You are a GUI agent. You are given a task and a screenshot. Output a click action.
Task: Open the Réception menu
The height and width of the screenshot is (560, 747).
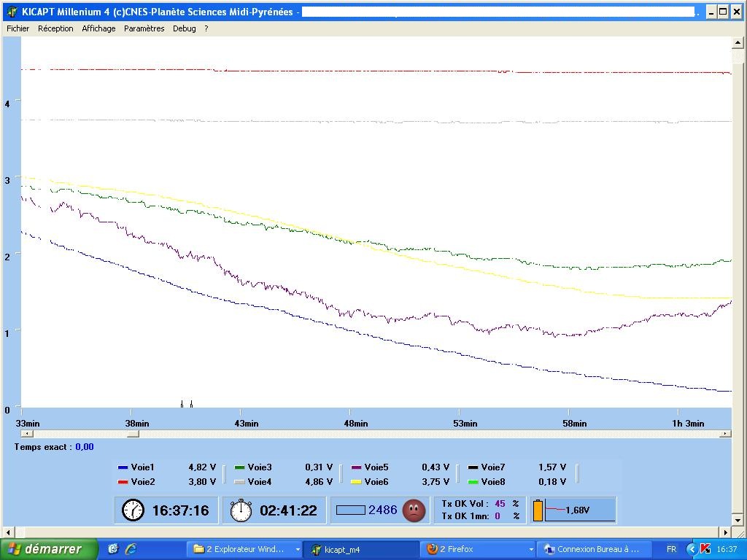pos(55,28)
